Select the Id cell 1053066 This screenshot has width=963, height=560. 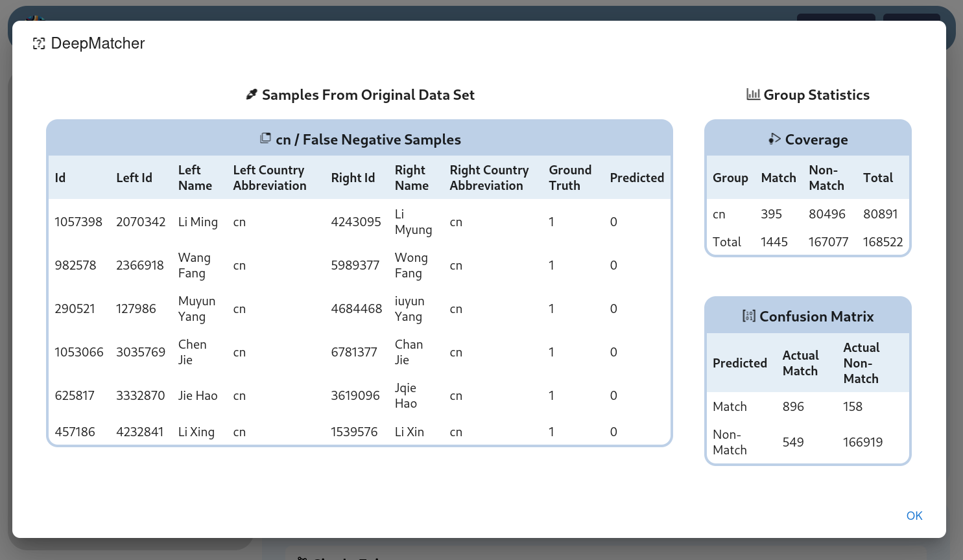pos(79,352)
